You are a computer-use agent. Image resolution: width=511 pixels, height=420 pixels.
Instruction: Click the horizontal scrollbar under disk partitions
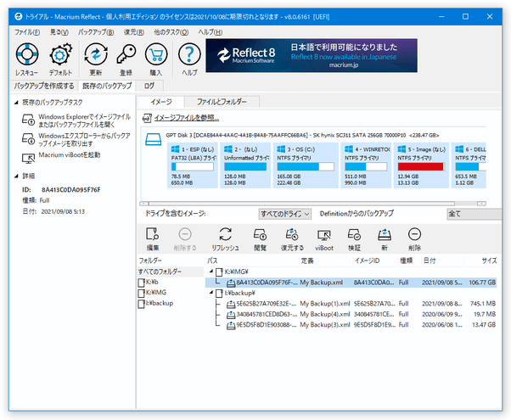point(302,204)
